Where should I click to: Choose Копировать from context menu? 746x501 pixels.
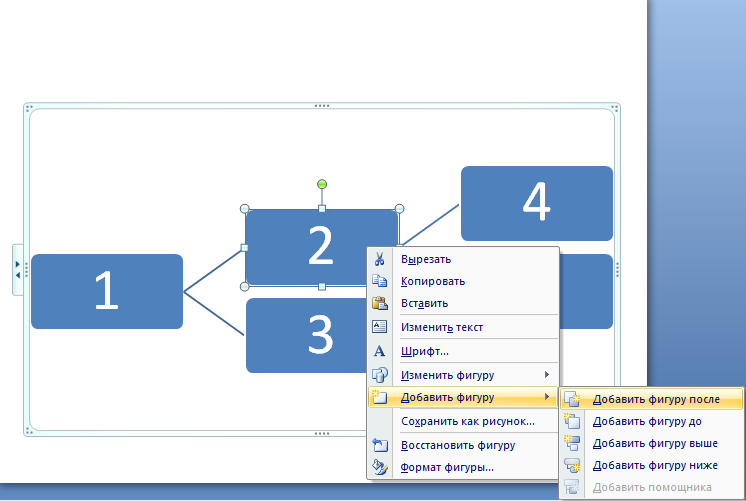[462, 281]
